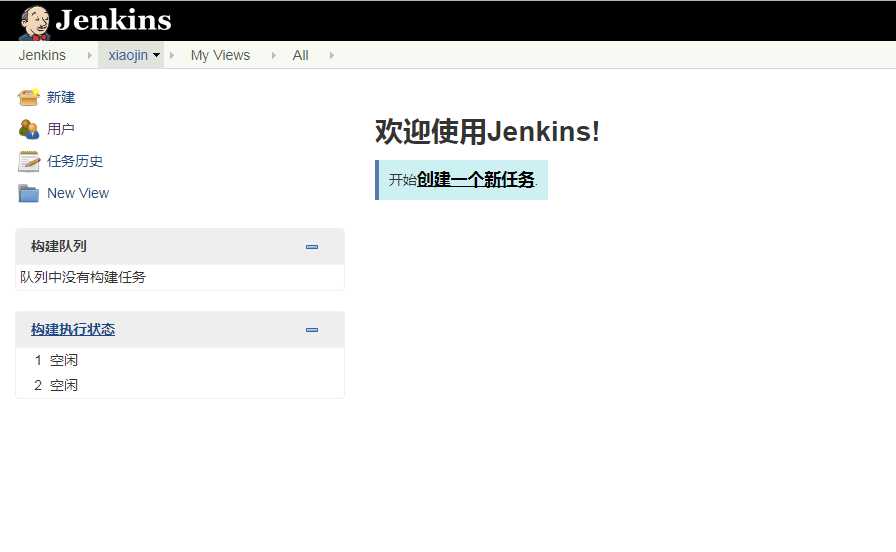
Task: Click the 用户 people icon
Action: click(x=29, y=129)
